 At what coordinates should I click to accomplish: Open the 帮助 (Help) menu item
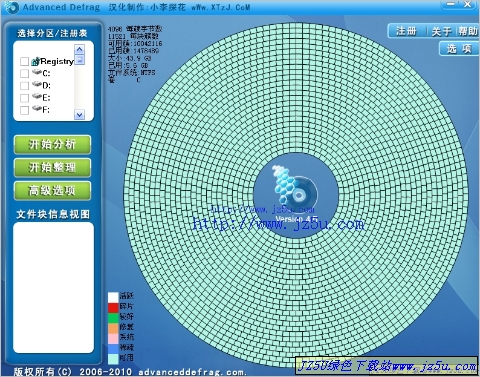coord(467,31)
